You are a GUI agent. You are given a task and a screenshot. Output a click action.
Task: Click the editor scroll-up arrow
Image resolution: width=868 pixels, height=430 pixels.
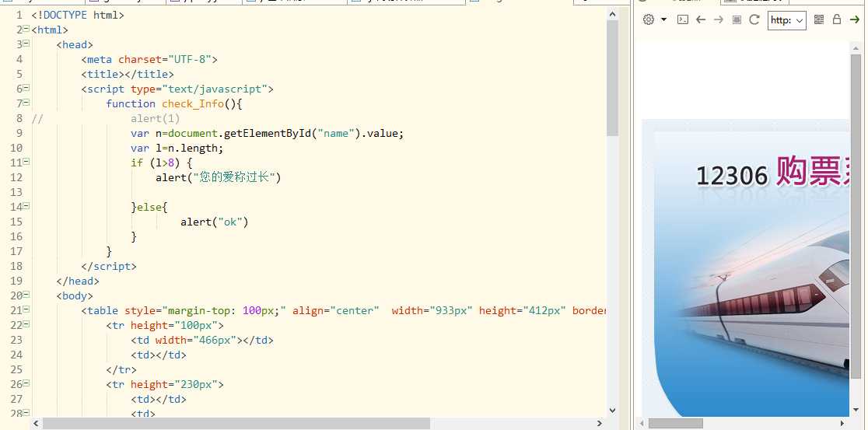point(612,15)
